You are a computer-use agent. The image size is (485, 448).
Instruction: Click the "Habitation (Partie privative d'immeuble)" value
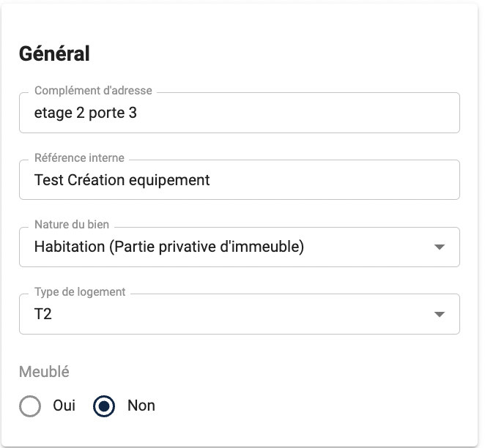click(169, 247)
